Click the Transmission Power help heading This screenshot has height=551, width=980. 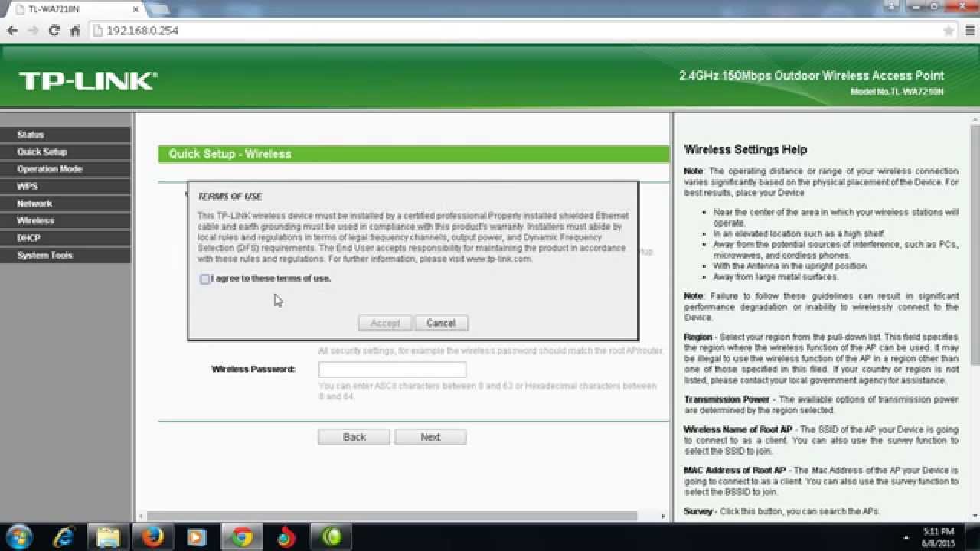click(x=727, y=400)
